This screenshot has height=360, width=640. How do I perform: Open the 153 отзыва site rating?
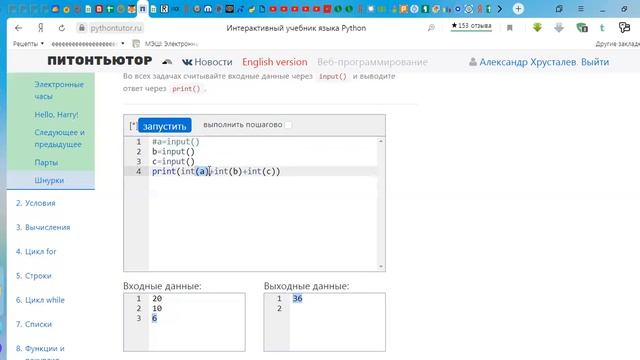click(471, 26)
